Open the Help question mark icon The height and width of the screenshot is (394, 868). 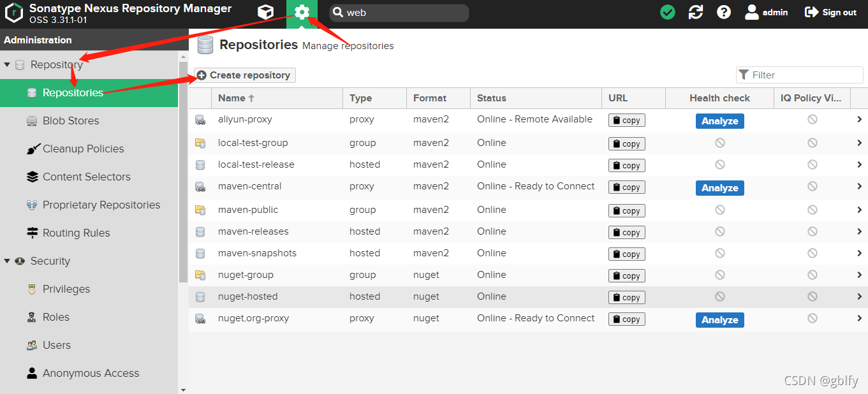coord(724,12)
